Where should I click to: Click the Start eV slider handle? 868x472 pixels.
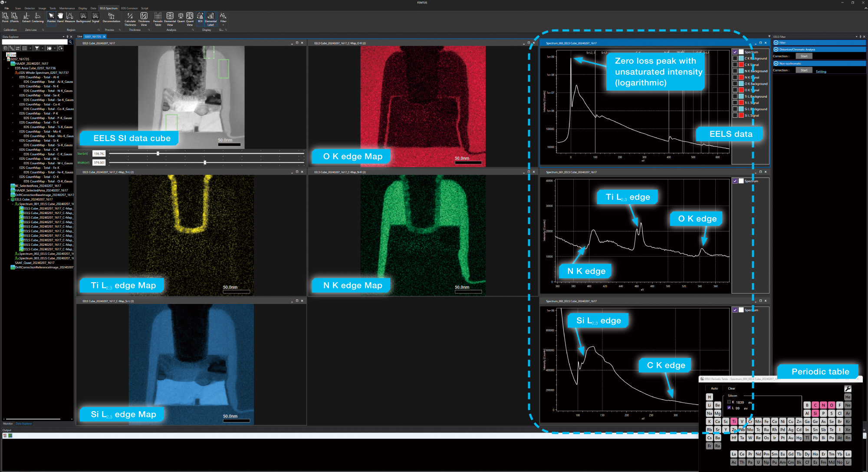[158, 153]
